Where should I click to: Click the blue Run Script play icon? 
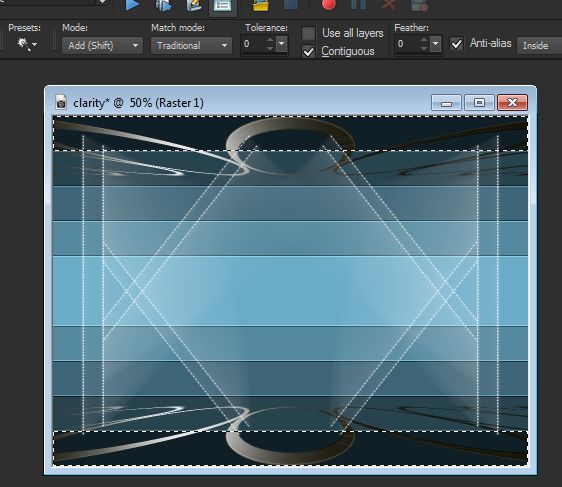(x=132, y=5)
